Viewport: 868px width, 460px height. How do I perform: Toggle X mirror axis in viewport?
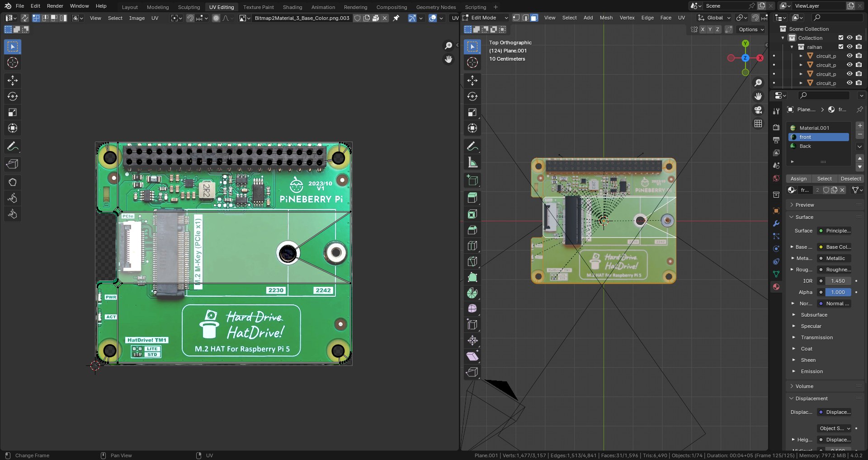click(x=703, y=29)
